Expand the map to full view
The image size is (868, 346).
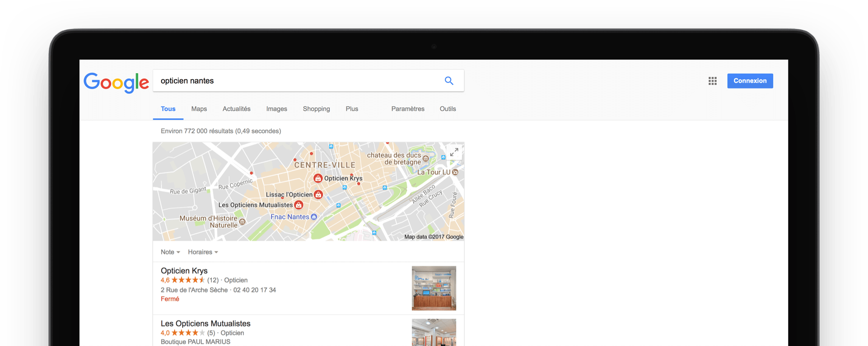tap(454, 152)
